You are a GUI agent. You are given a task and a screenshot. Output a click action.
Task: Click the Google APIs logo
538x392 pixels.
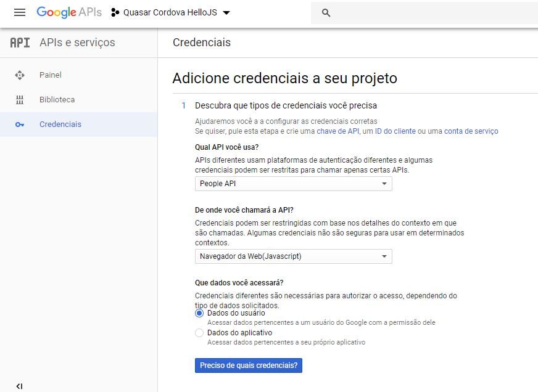[68, 12]
